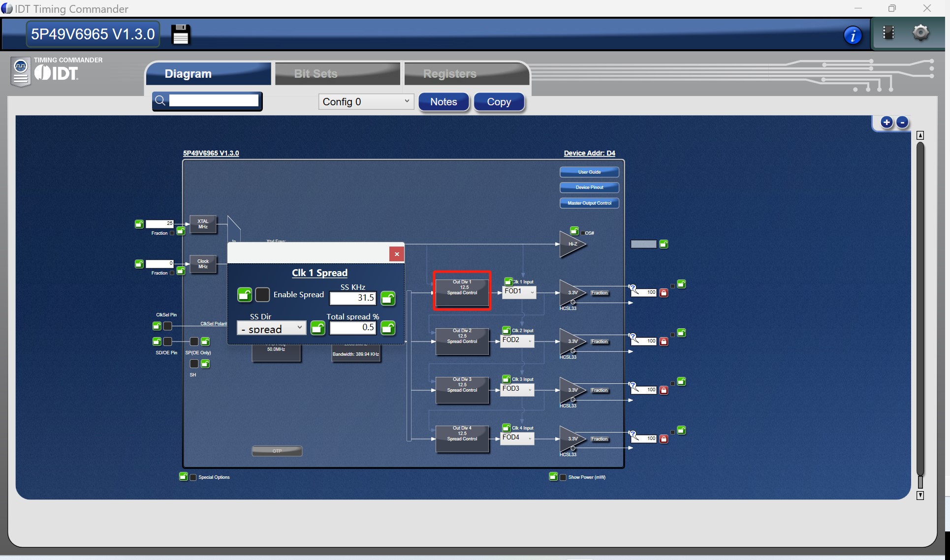This screenshot has height=560, width=950.
Task: Open the SS Dir spread dropdown
Action: 271,328
